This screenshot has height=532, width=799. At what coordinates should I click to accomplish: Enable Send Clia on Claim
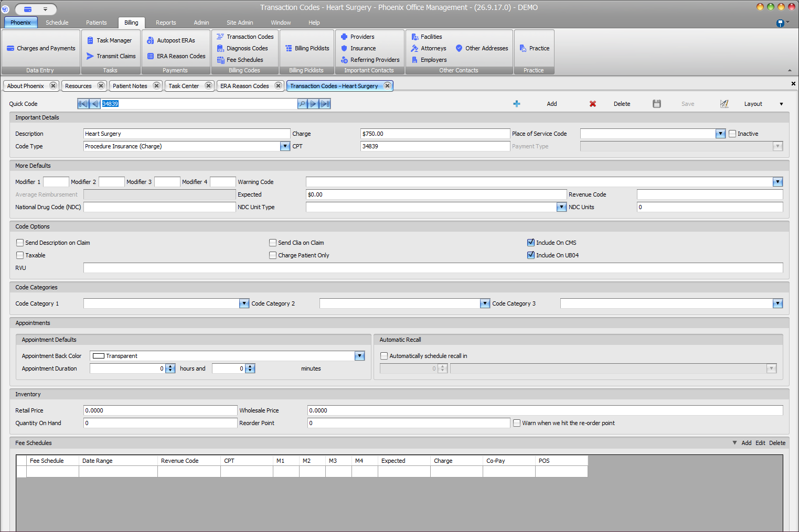(x=273, y=243)
